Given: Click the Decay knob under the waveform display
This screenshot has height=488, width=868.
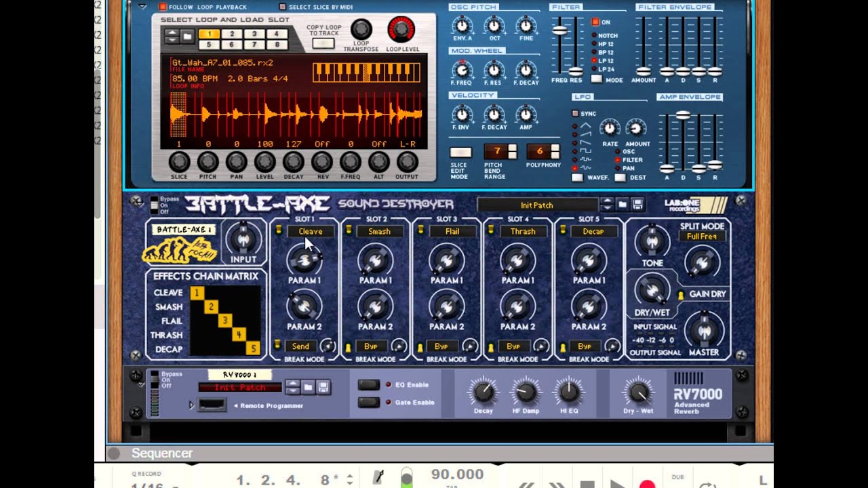Looking at the screenshot, I should click(x=293, y=162).
